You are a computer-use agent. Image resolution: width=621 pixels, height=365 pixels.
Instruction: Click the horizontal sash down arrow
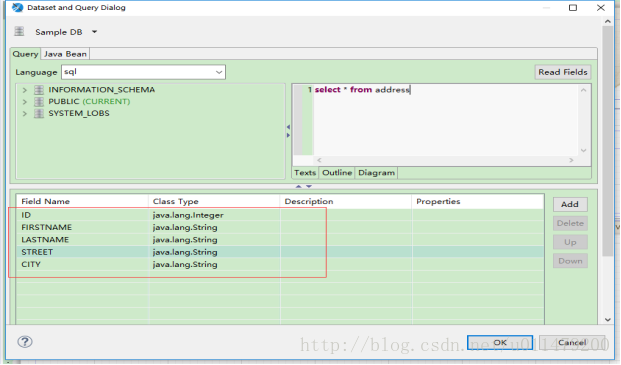coord(309,186)
